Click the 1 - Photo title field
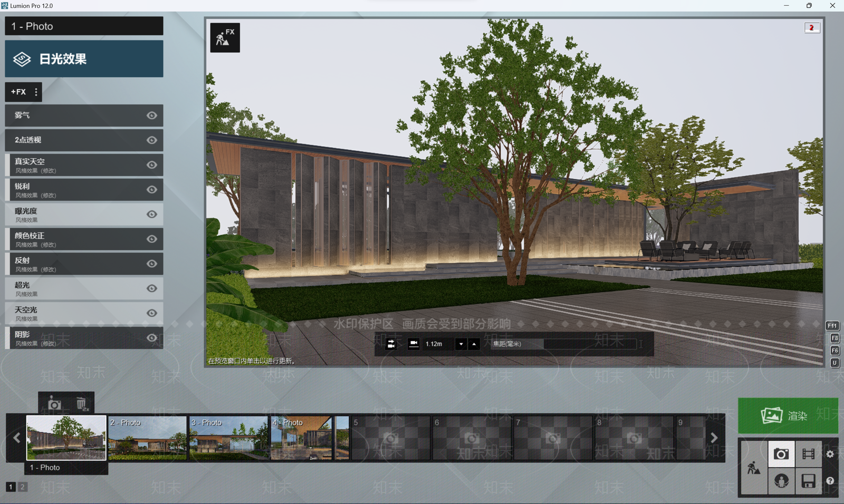Viewport: 844px width, 504px height. [84, 26]
